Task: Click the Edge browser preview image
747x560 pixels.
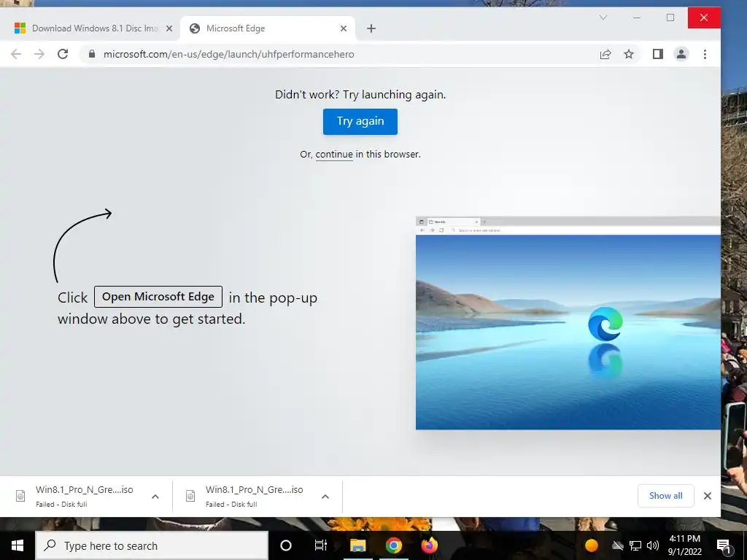Action: pos(568,323)
